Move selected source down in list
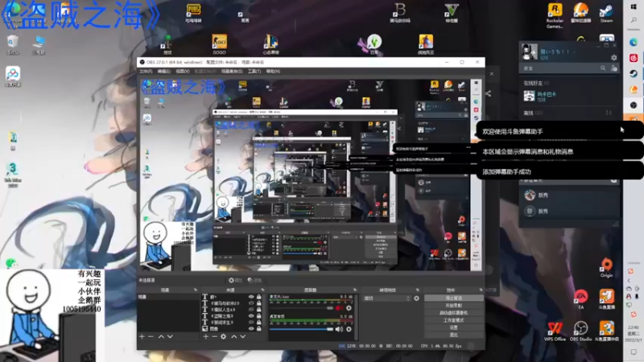 click(243, 336)
